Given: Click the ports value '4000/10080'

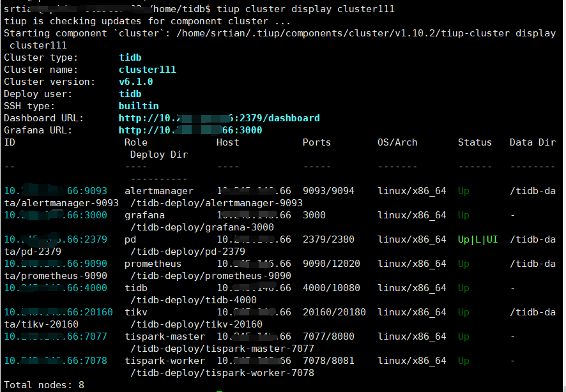Looking at the screenshot, I should point(332,288).
